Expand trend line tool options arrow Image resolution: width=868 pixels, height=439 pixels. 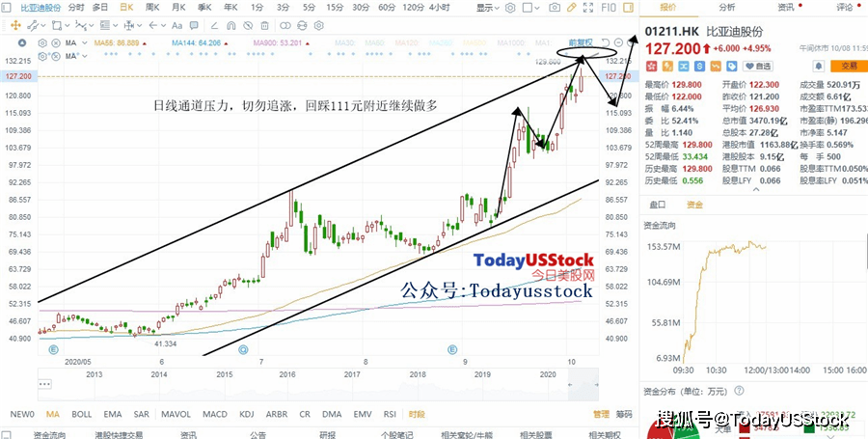coord(43,25)
